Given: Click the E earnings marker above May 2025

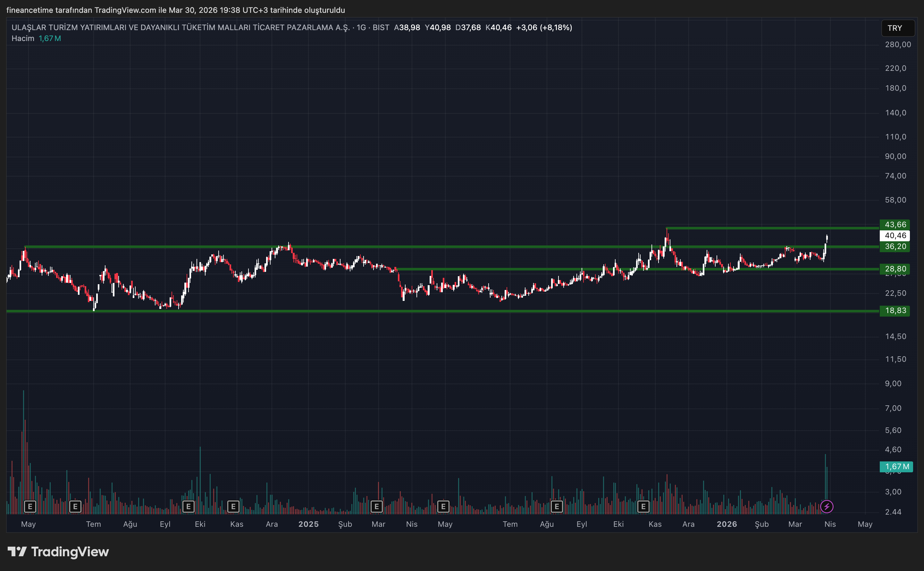Looking at the screenshot, I should coord(443,506).
